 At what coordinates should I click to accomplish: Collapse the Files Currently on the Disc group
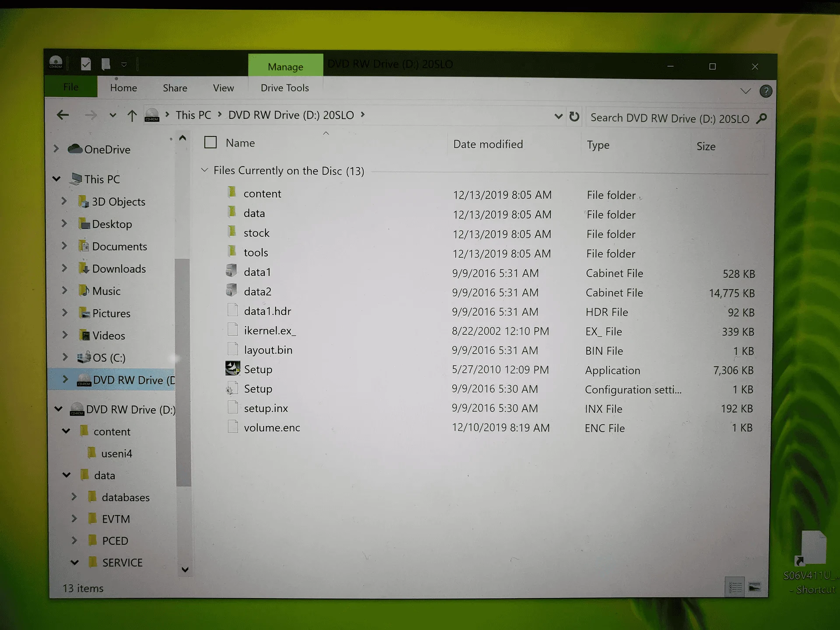(x=204, y=170)
